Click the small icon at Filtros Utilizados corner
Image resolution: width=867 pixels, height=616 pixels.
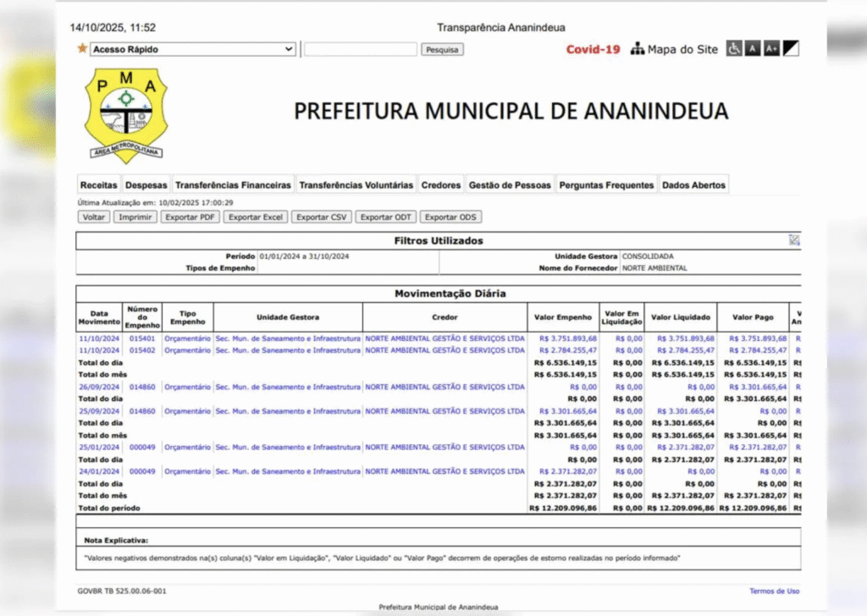793,240
